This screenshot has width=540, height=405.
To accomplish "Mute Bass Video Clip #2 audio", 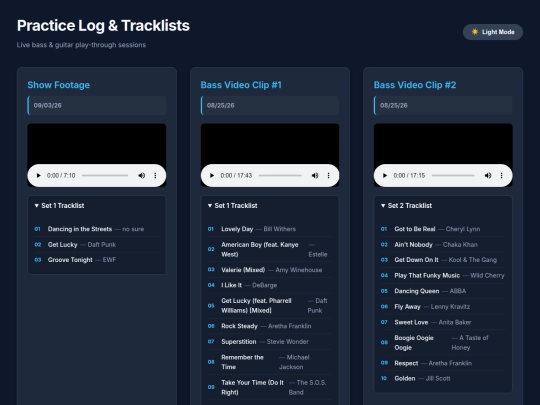I will (488, 176).
